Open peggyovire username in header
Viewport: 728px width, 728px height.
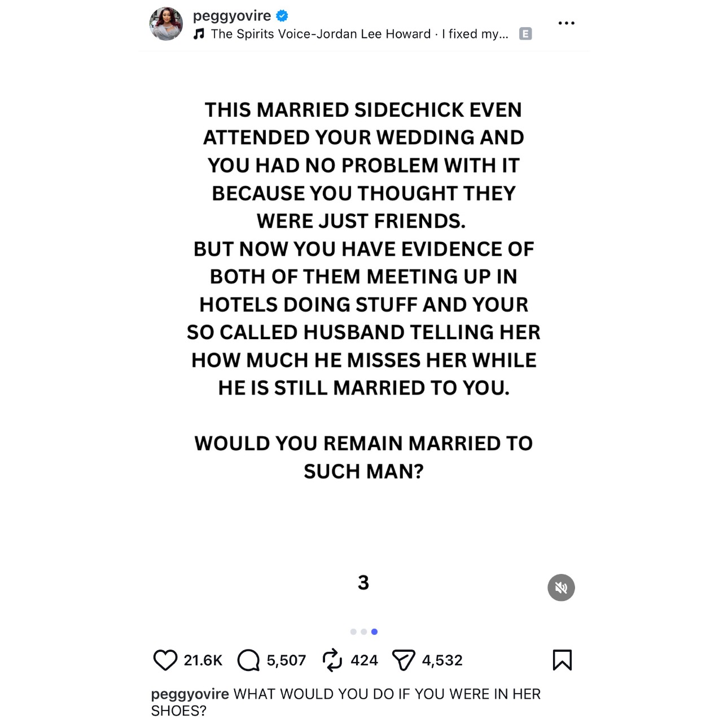pyautogui.click(x=232, y=16)
